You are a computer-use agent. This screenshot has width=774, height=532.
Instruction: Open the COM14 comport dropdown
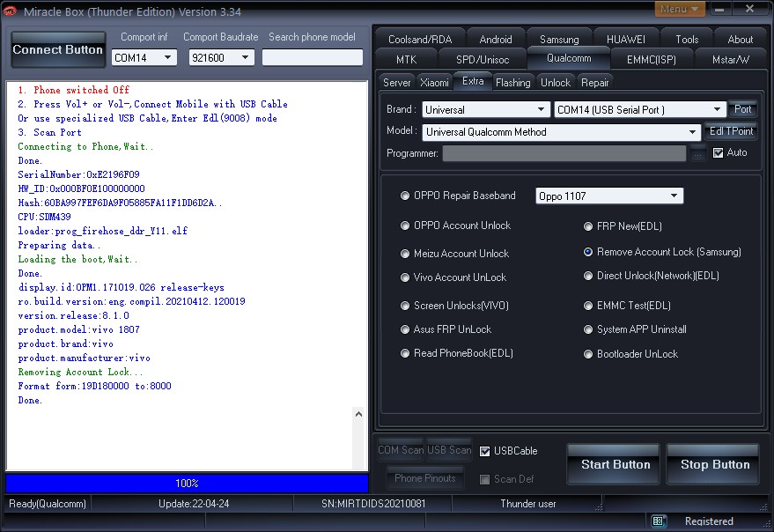[x=144, y=58]
